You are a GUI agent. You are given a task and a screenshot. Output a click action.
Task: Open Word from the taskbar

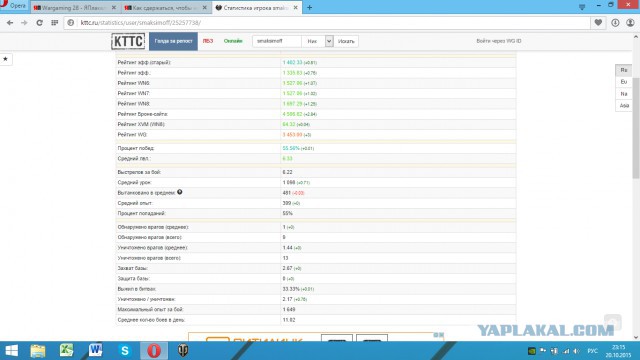click(x=96, y=351)
